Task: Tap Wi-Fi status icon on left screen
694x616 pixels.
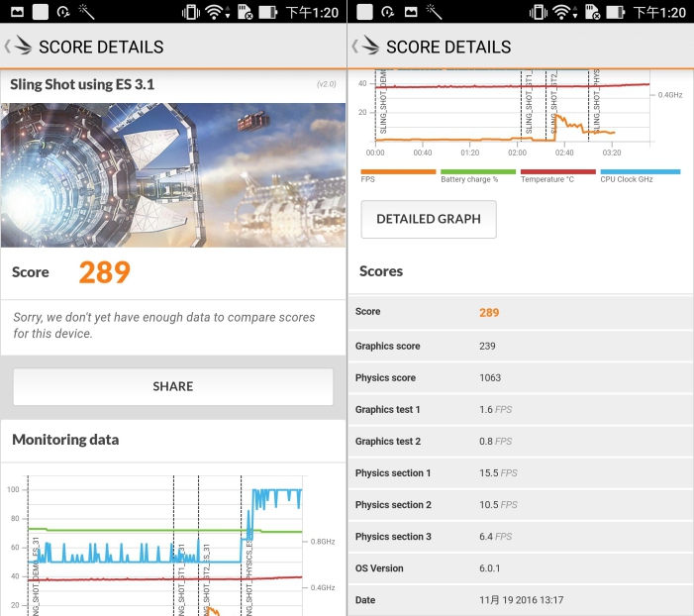Action: (215, 12)
